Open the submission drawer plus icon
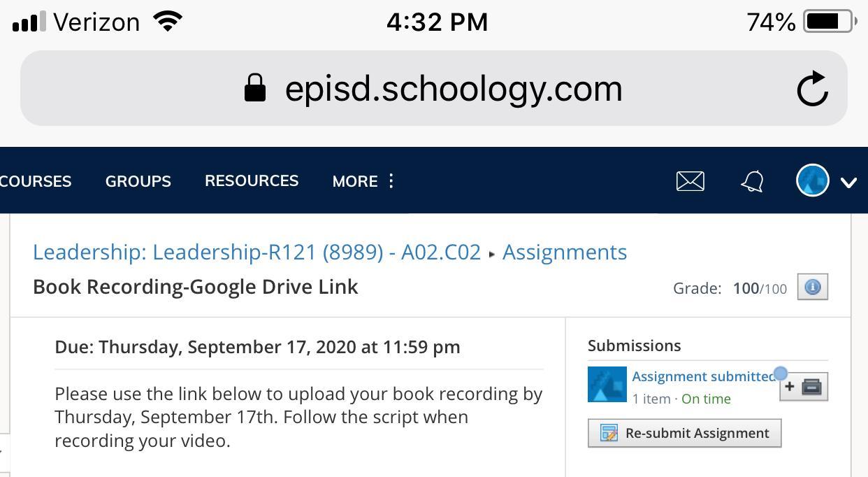 [x=804, y=387]
